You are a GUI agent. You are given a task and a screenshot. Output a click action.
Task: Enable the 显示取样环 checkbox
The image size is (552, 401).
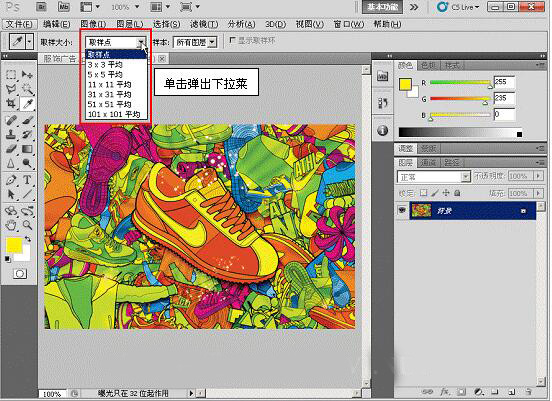232,40
